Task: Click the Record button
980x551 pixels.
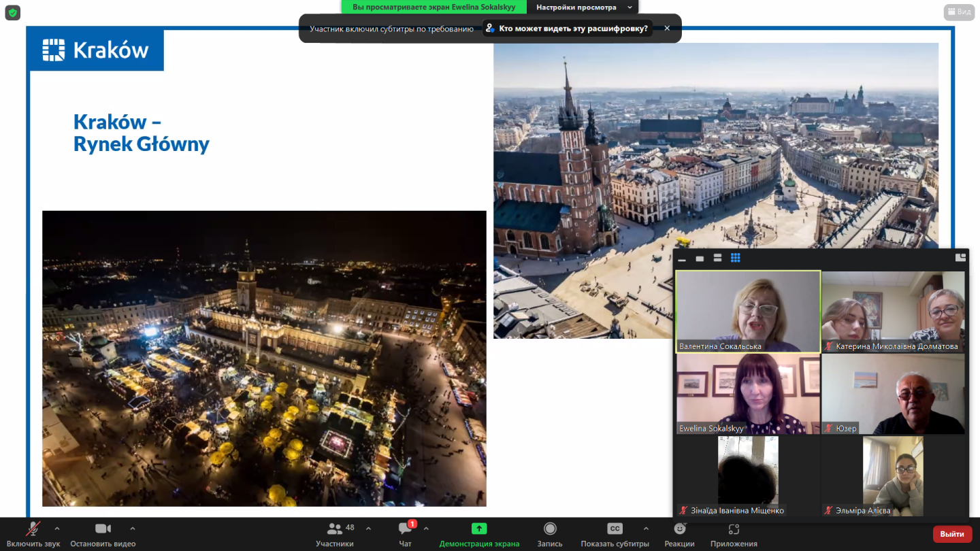Action: tap(550, 529)
